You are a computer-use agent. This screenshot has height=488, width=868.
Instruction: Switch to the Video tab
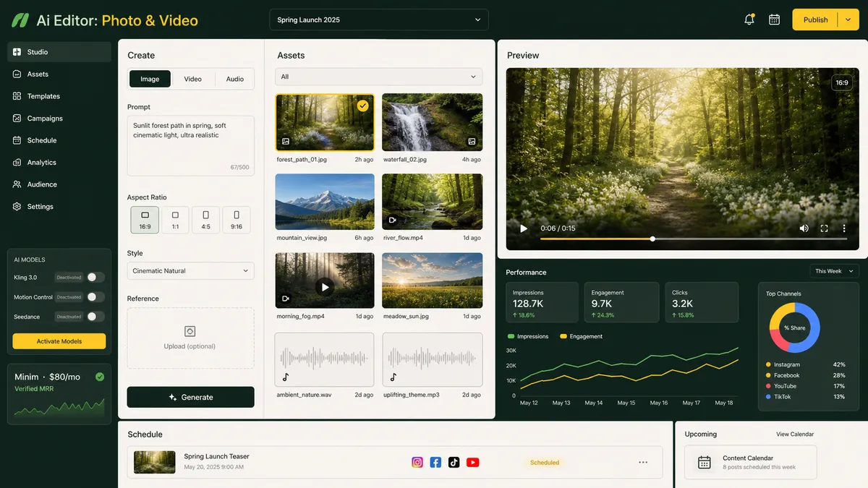click(x=192, y=79)
